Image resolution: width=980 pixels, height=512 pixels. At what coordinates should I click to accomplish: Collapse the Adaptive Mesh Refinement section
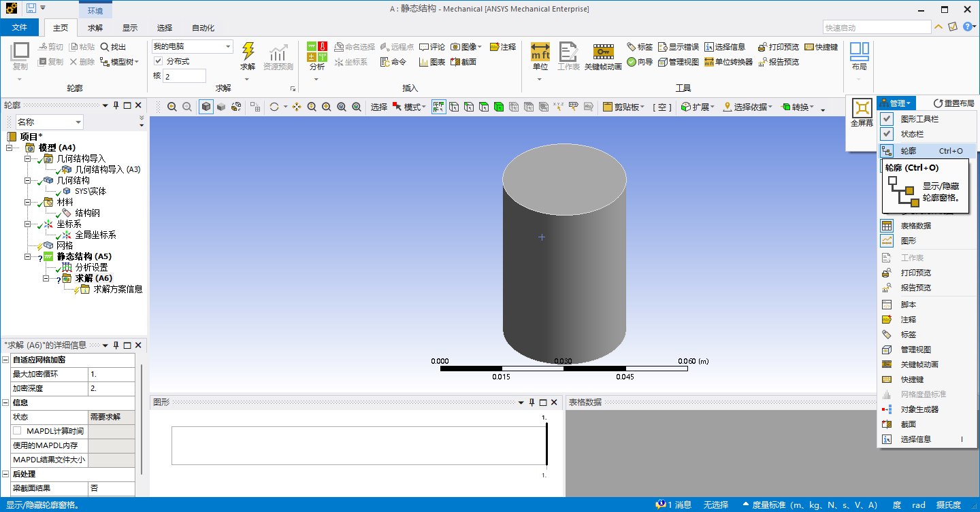tap(6, 360)
